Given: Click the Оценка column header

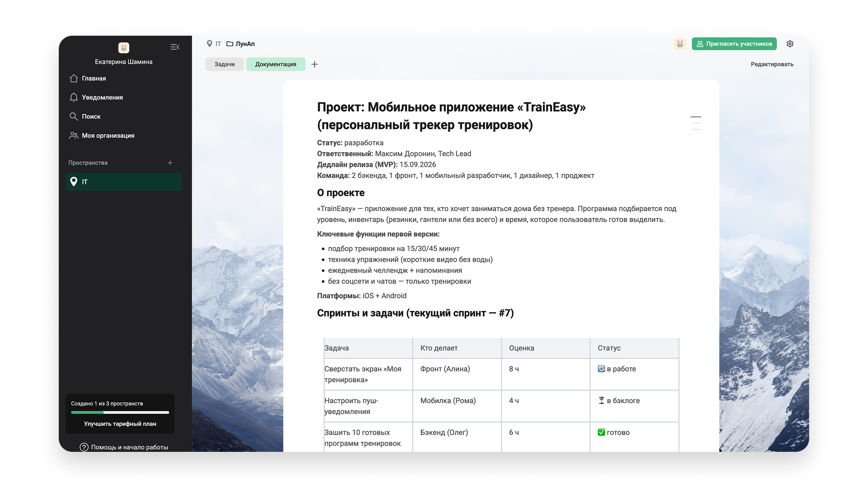Looking at the screenshot, I should click(x=545, y=348).
